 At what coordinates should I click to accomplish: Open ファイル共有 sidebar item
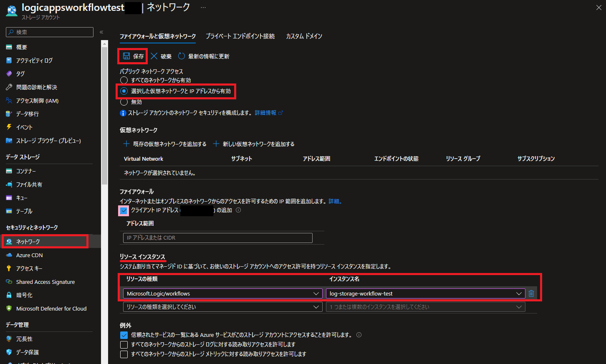tap(29, 185)
